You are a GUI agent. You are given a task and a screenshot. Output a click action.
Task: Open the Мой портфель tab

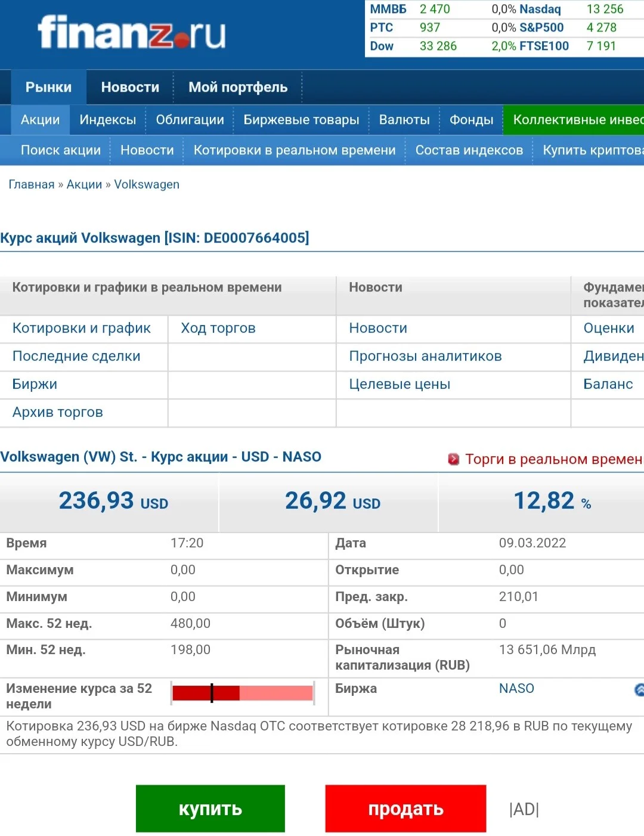click(238, 87)
